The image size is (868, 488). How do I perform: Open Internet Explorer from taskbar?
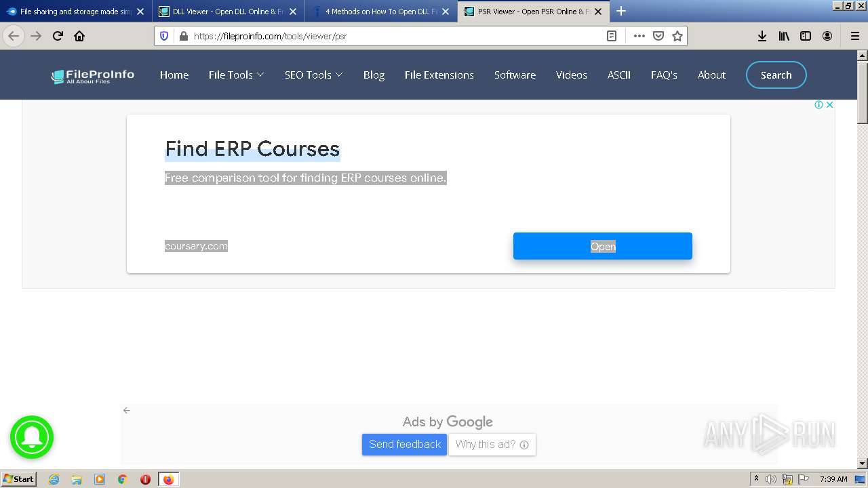click(54, 479)
